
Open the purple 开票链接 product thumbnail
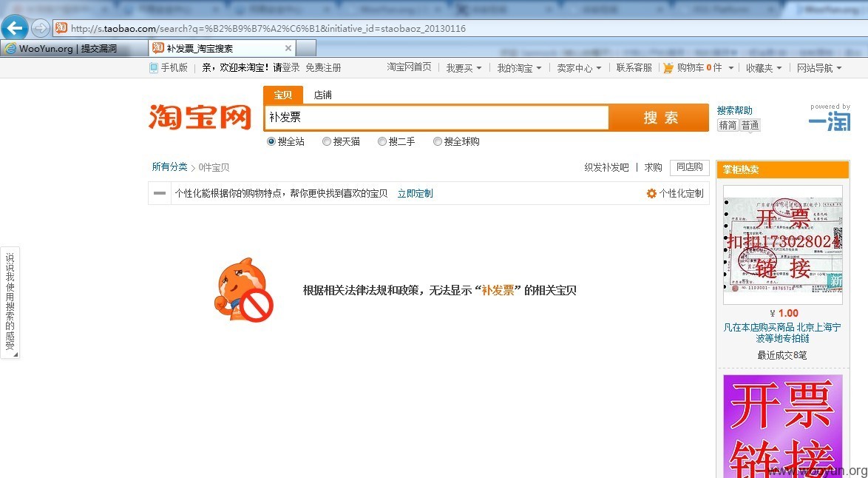[x=783, y=426]
